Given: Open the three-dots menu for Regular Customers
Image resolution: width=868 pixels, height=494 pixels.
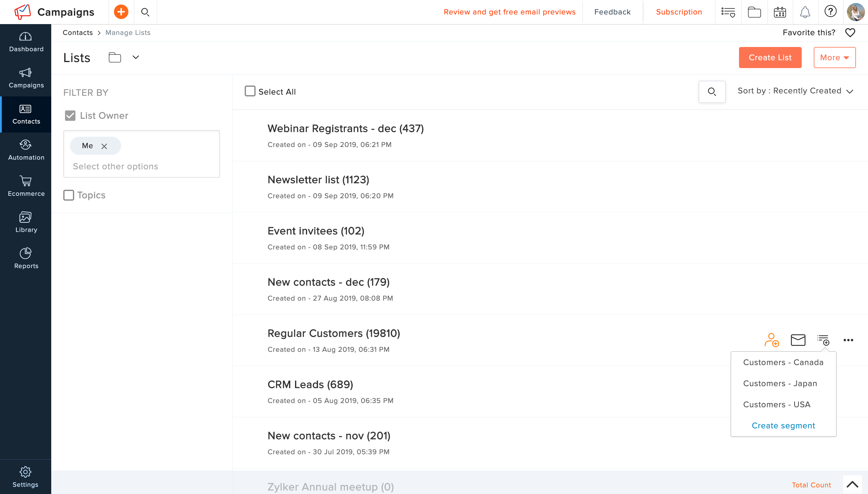Looking at the screenshot, I should tap(848, 340).
